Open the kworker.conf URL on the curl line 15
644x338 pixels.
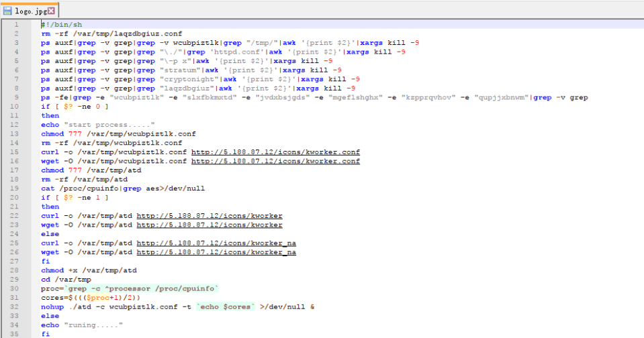[x=275, y=152]
